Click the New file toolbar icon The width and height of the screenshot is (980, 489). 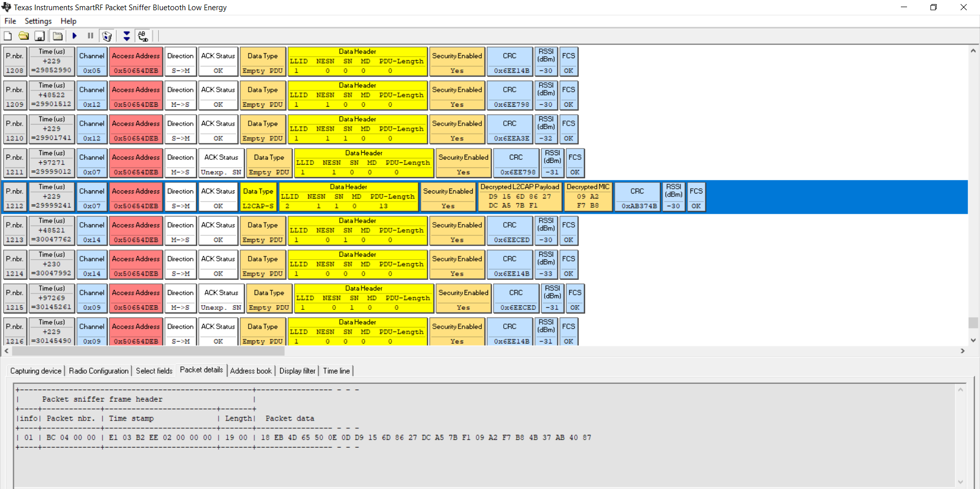[8, 36]
